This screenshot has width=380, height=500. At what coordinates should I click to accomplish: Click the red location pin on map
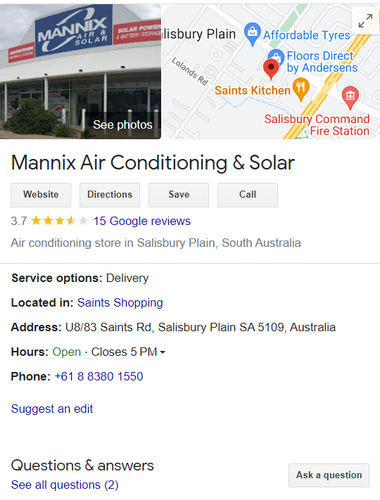[271, 69]
